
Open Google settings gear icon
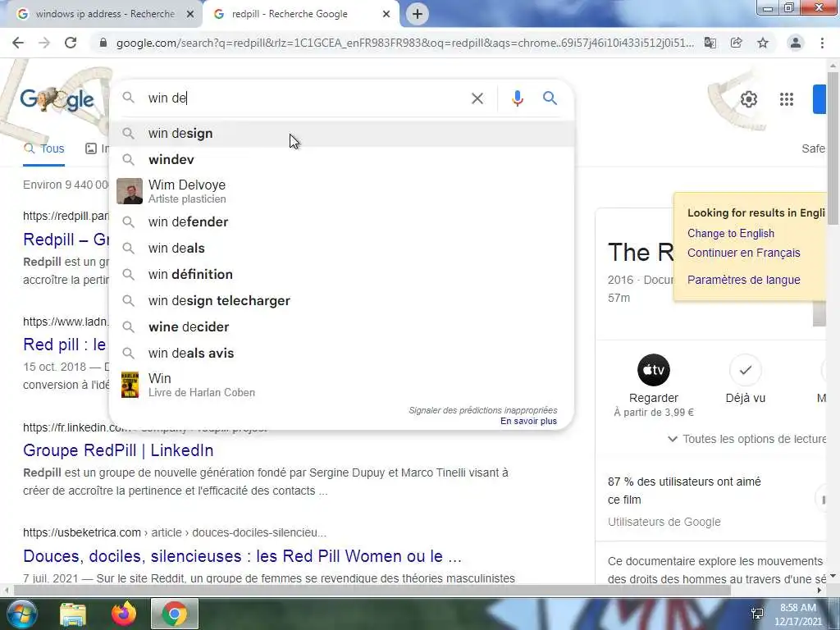click(748, 99)
